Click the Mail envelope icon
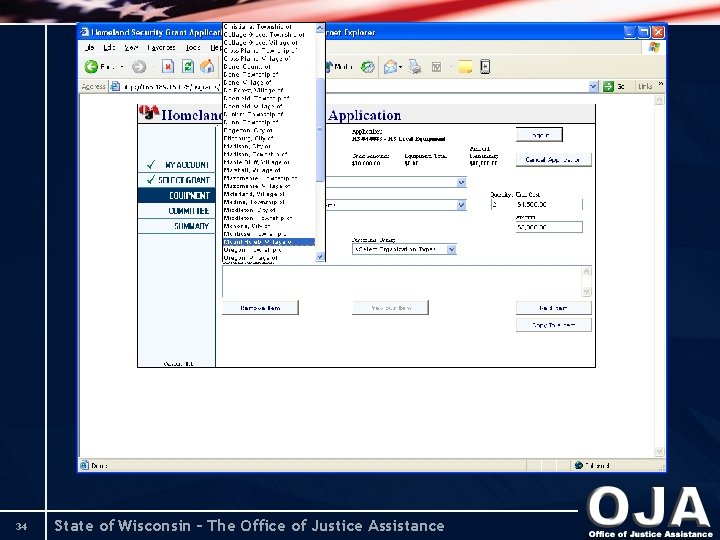 390,67
